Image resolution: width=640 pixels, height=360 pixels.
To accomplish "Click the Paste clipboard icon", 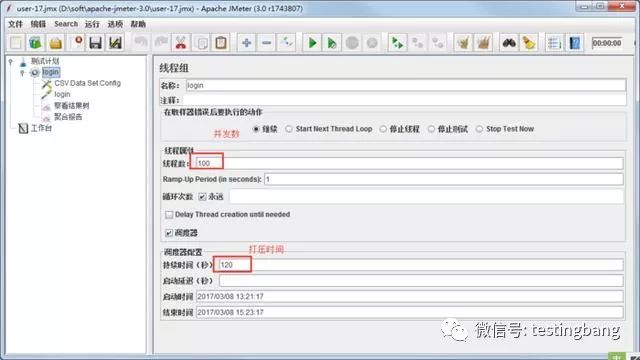I will (221, 43).
